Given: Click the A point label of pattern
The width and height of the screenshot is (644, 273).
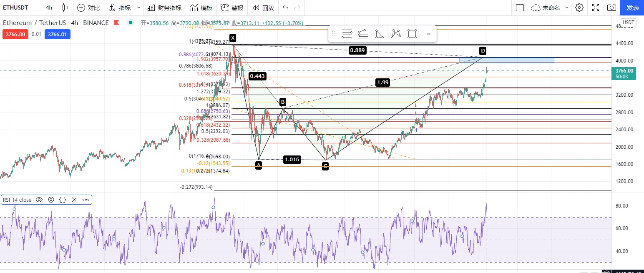Looking at the screenshot, I should (x=259, y=165).
